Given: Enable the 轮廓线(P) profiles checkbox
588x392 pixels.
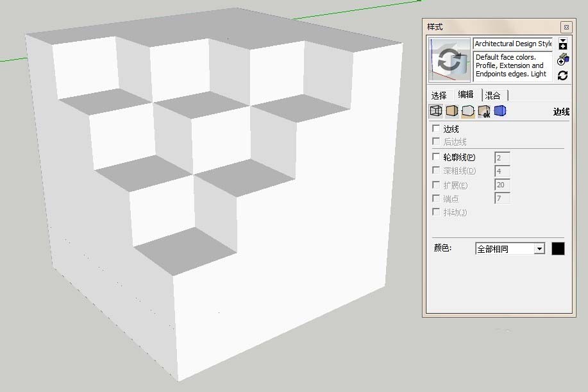Looking at the screenshot, I should (x=436, y=157).
